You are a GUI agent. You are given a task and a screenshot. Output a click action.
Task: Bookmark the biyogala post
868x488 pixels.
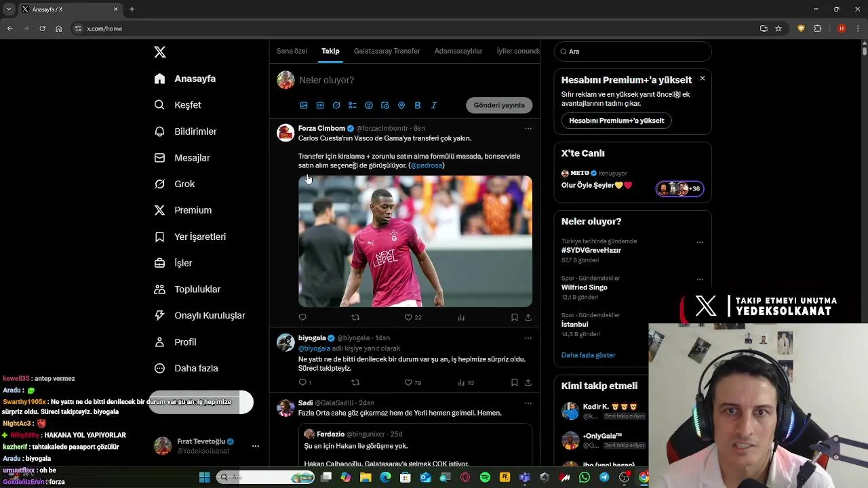tap(515, 382)
